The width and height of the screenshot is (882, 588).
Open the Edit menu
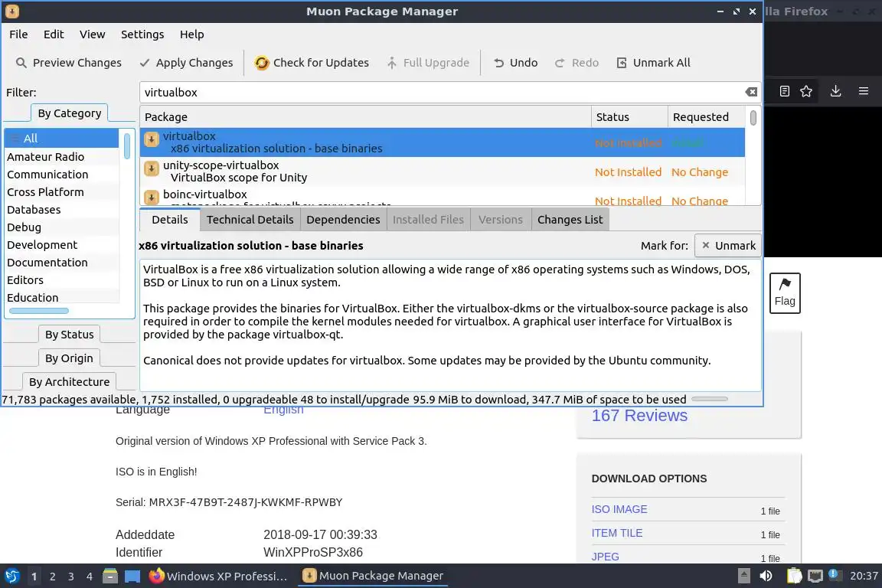click(54, 34)
